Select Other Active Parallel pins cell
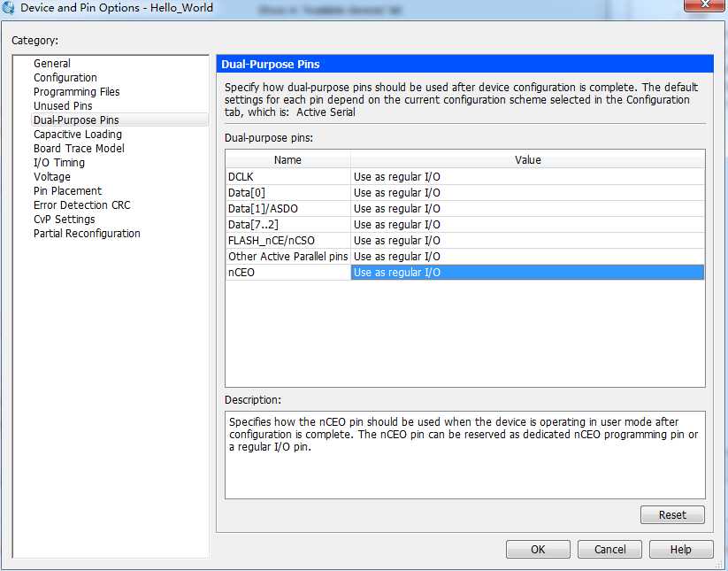The image size is (728, 571). pos(287,257)
